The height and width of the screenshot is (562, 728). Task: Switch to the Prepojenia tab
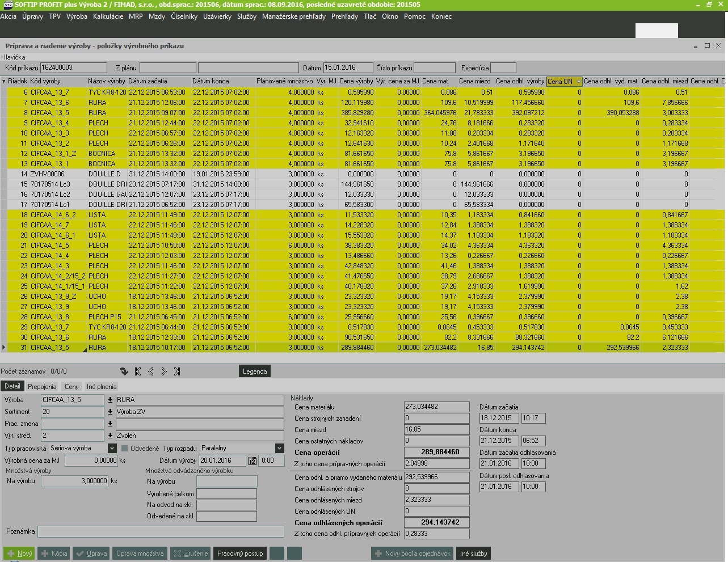pos(42,386)
